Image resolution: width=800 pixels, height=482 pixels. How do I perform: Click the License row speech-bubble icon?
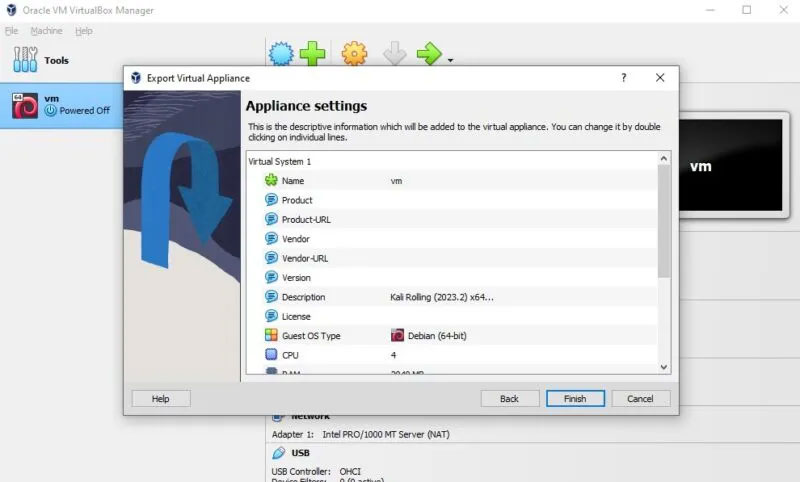(x=271, y=316)
